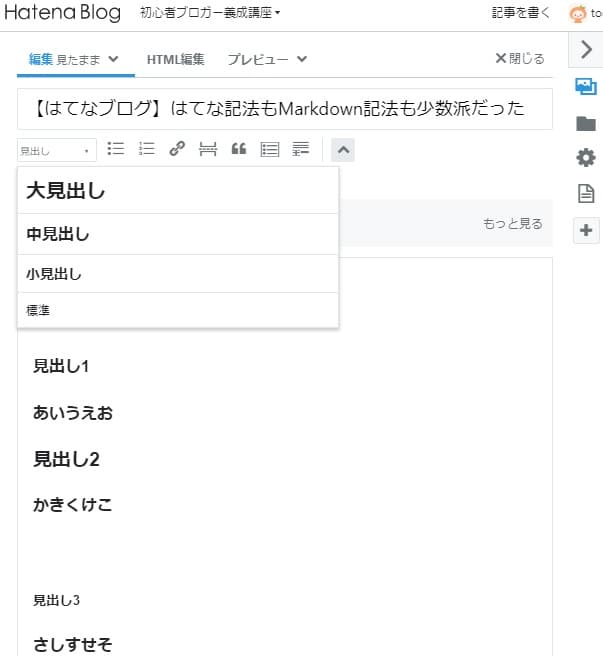
Task: Expand the 編集 見たまま mode dropdown
Action: [x=113, y=59]
